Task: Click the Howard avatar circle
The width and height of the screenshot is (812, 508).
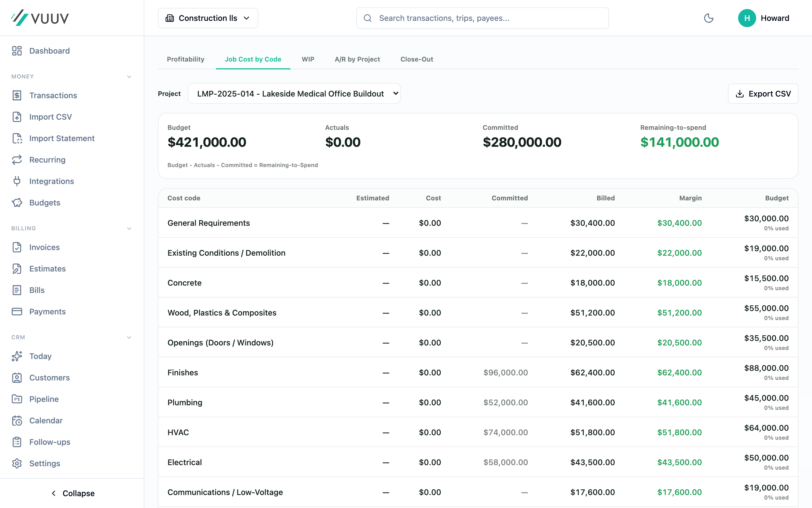Action: 747,18
